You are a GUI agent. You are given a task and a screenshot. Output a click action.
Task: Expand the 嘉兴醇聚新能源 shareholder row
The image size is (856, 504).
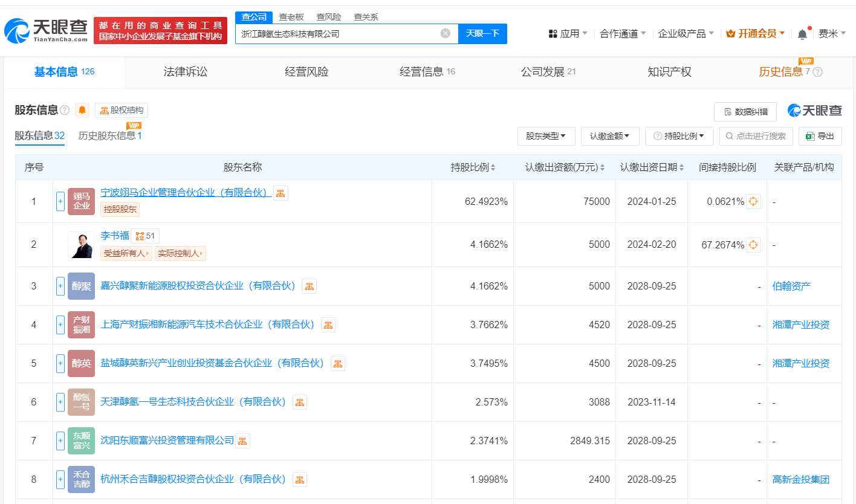(60, 286)
